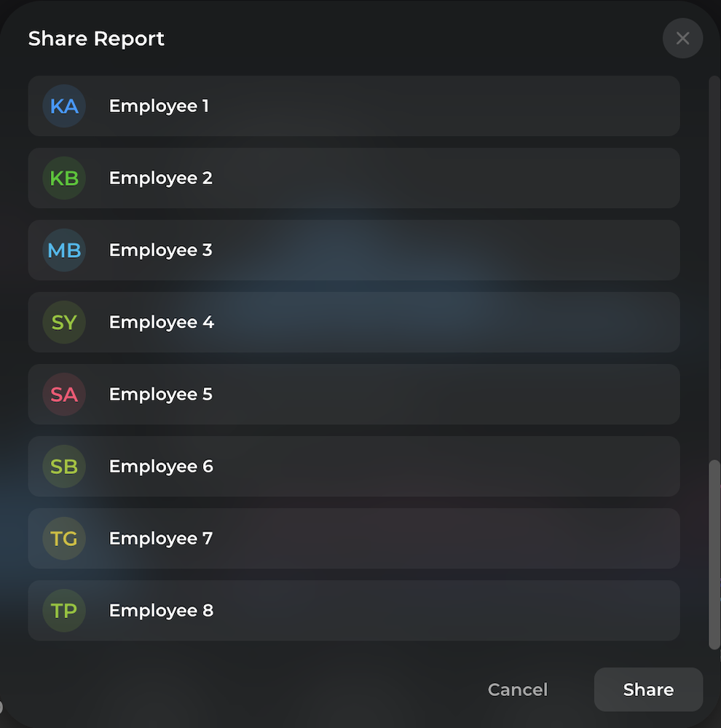Select Employee 4 from the list
Image resolution: width=721 pixels, height=728 pixels.
click(x=353, y=322)
